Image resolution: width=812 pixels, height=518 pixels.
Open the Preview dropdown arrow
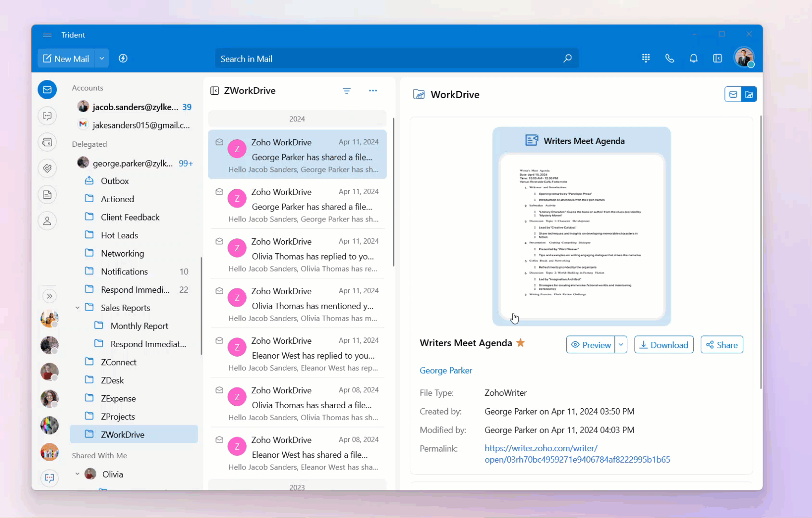pos(621,345)
